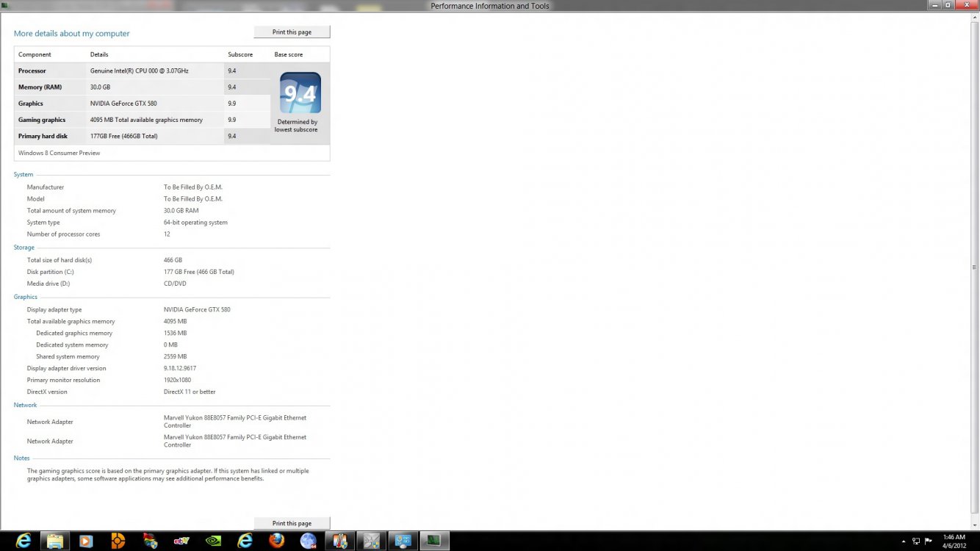
Task: Click 'Number of processor cores' label
Action: point(63,234)
